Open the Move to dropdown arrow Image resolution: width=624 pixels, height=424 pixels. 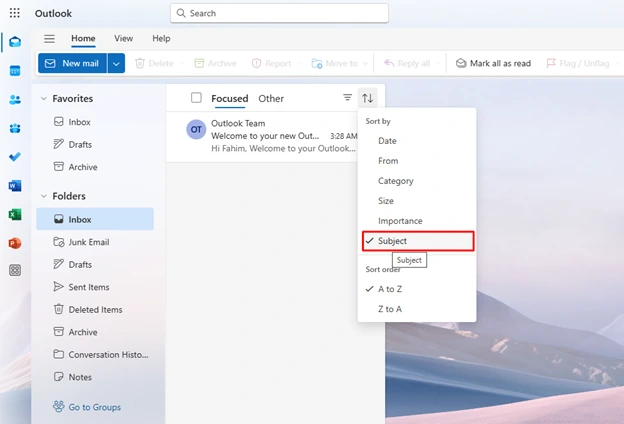pyautogui.click(x=365, y=63)
